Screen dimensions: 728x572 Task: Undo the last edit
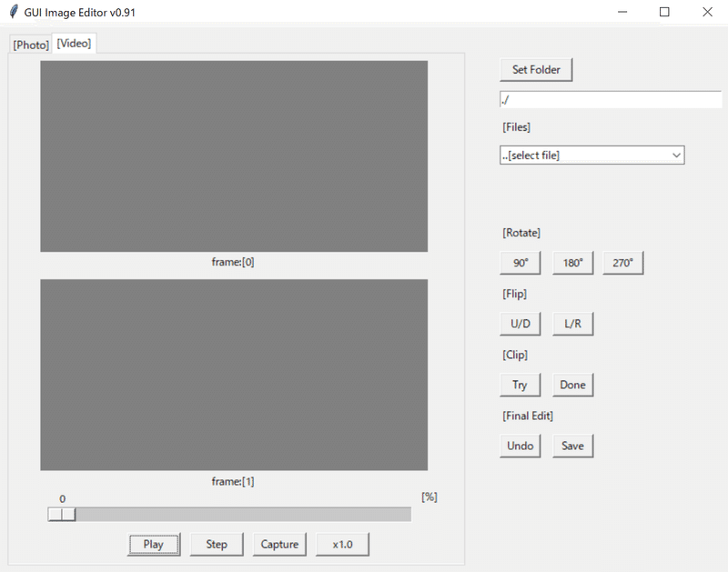pyautogui.click(x=521, y=446)
